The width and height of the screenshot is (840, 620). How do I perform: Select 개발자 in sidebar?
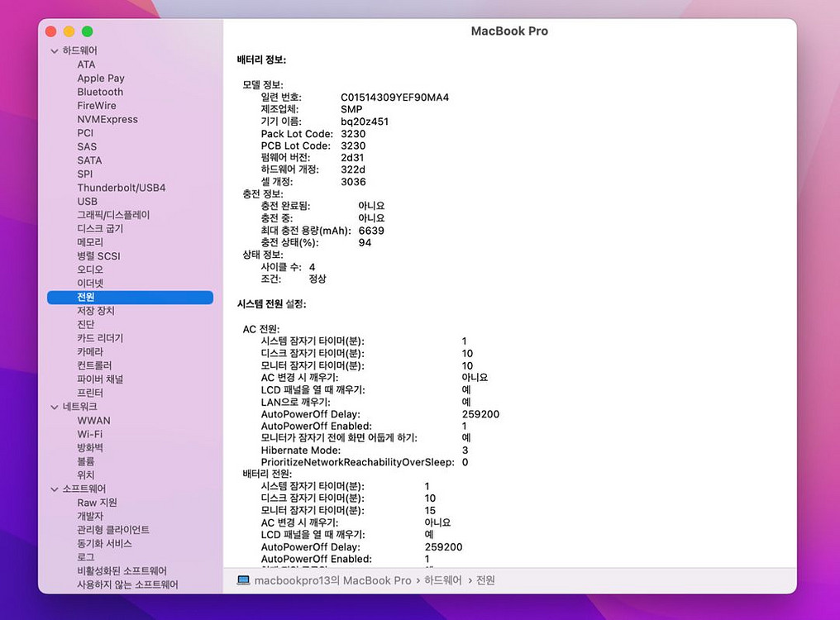pos(90,516)
